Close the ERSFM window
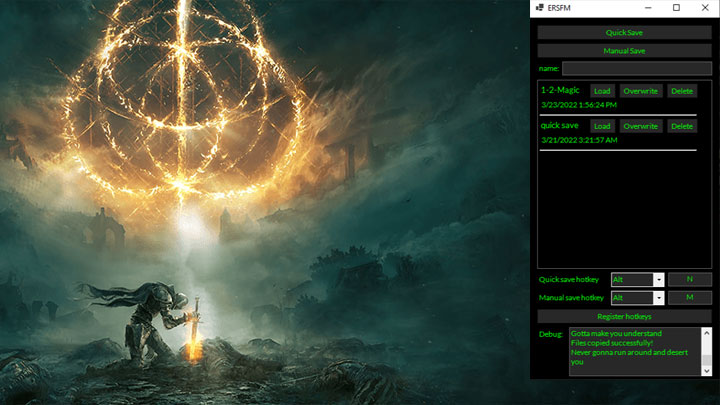The width and height of the screenshot is (720, 405). 705,8
